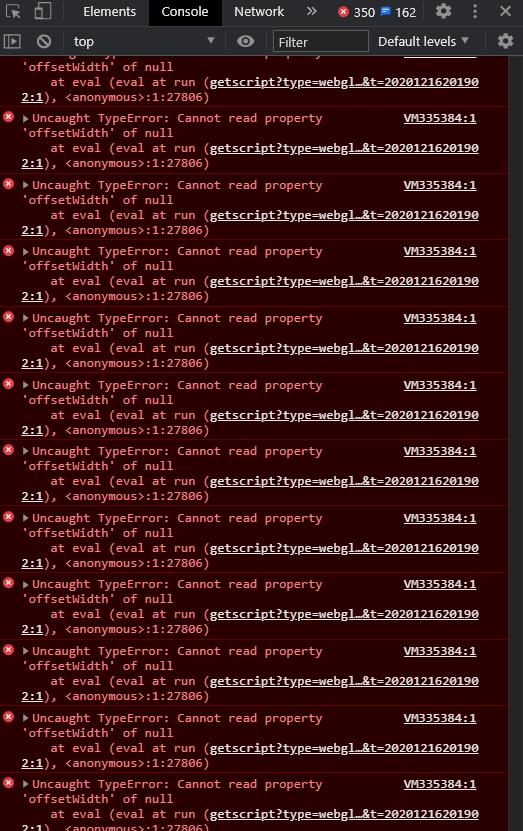Switch to the Network tab

259,11
